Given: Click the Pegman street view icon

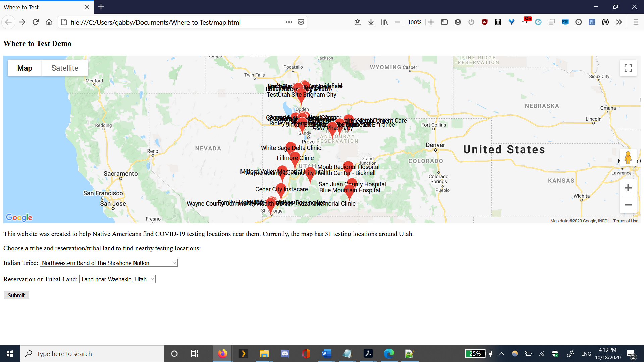Looking at the screenshot, I should (628, 157).
